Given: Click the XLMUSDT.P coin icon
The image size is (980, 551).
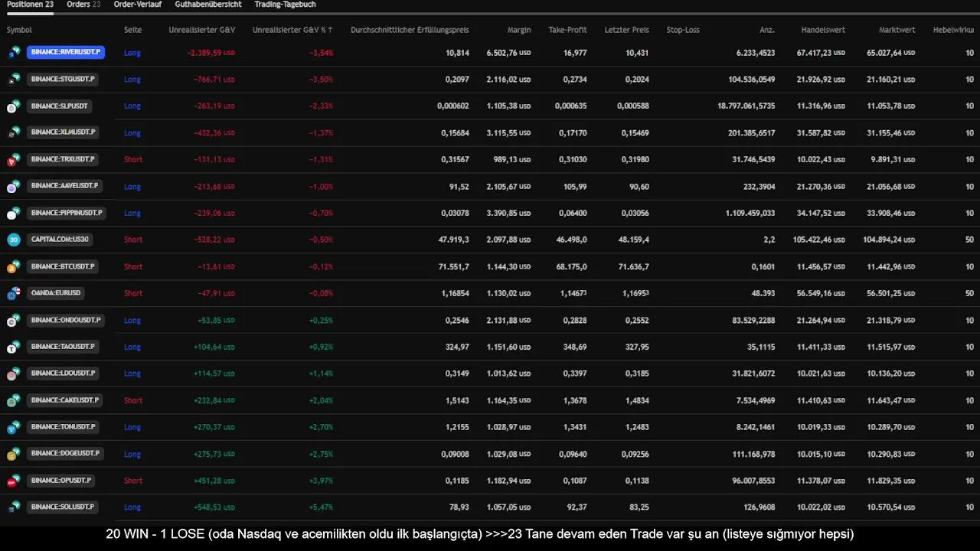Looking at the screenshot, I should 14,132.
